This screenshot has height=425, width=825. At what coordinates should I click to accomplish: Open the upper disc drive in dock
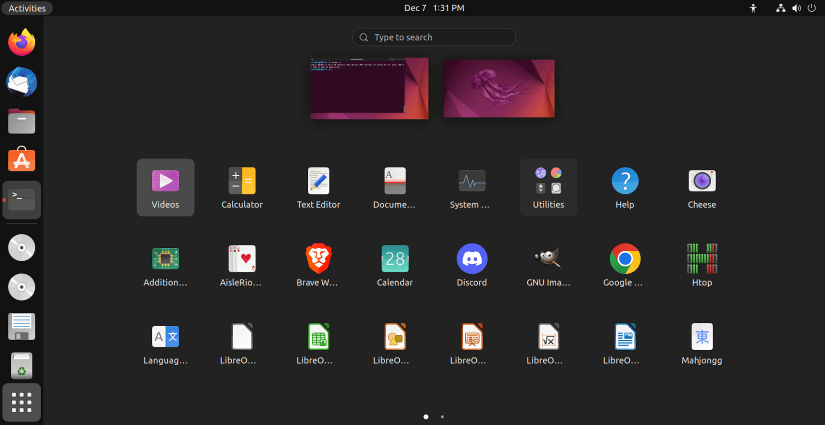(22, 248)
